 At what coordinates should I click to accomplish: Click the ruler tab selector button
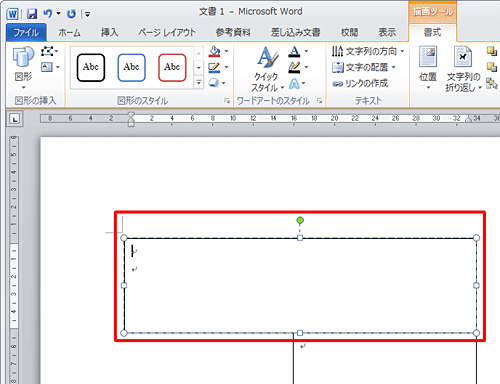[x=14, y=119]
